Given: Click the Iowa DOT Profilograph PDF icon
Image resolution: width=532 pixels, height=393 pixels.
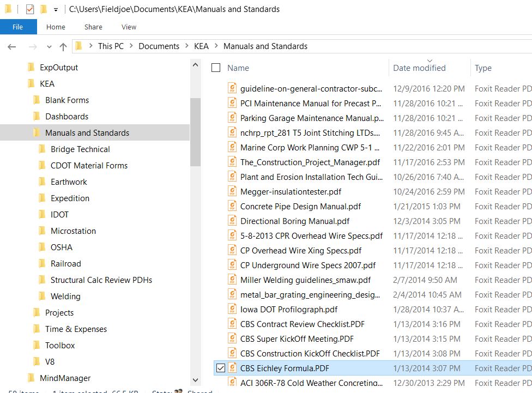Looking at the screenshot, I should point(232,310).
